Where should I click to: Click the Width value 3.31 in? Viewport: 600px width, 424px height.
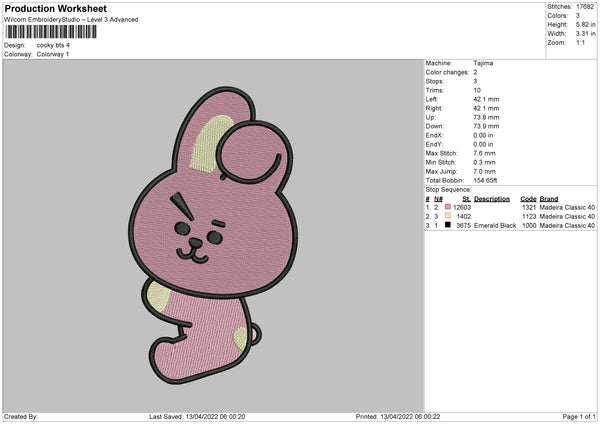coord(585,34)
